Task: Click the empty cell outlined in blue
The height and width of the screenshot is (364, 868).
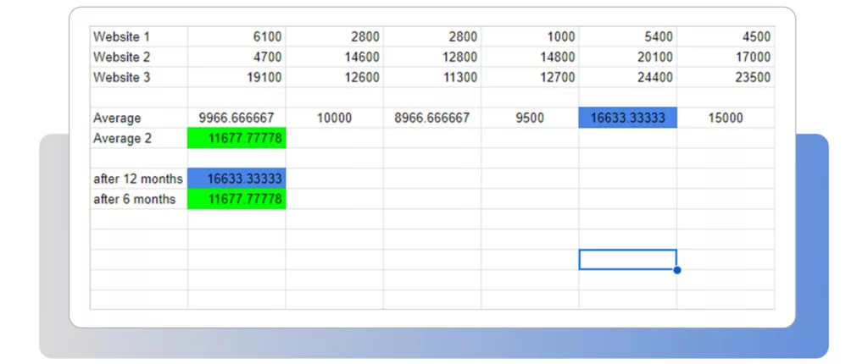Action: (628, 259)
